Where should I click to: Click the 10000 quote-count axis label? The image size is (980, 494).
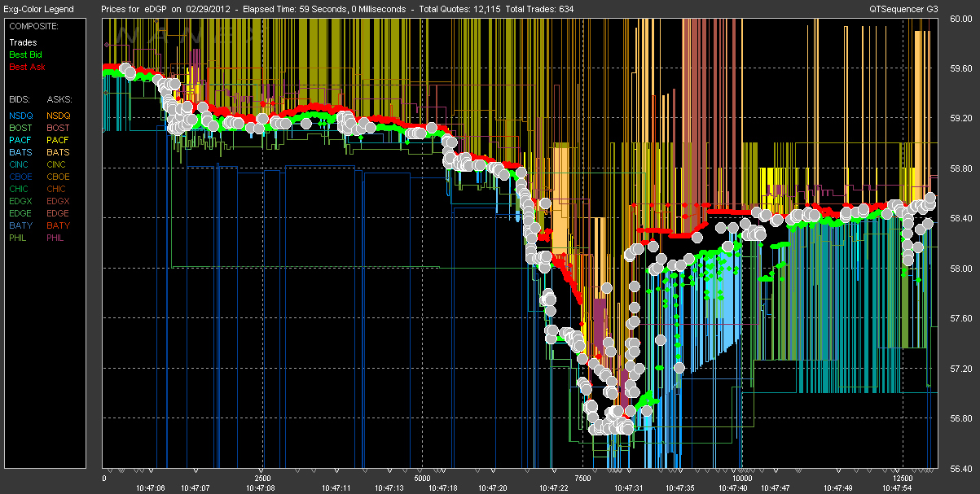coord(740,478)
